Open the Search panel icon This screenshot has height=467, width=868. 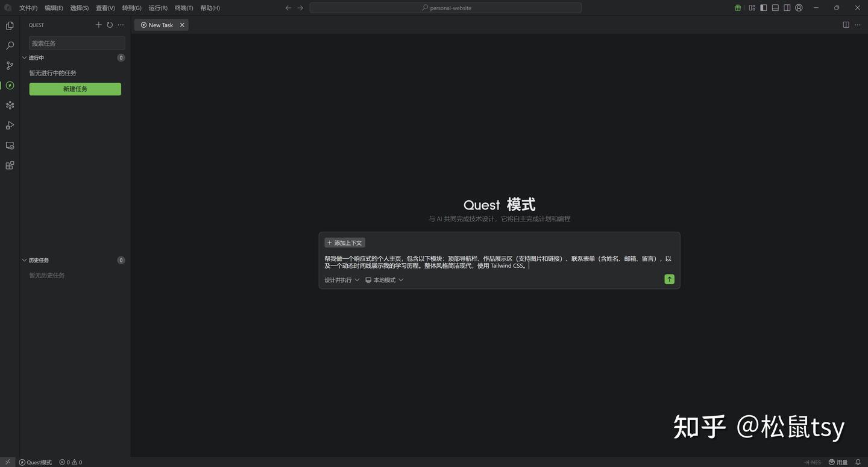click(10, 46)
